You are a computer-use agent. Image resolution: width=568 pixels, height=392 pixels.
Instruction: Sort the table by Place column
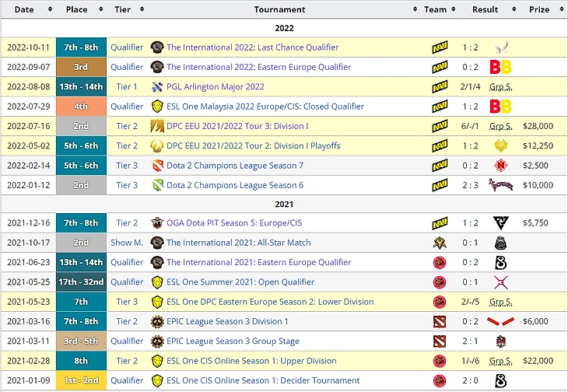click(82, 9)
